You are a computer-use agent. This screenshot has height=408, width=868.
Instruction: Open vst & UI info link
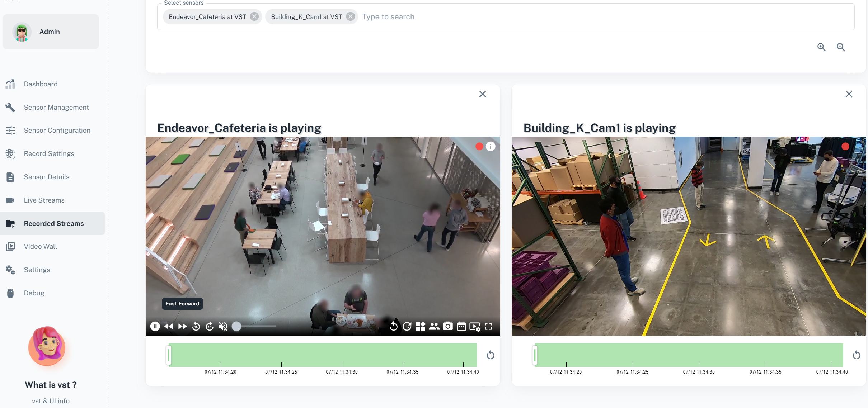pos(51,401)
